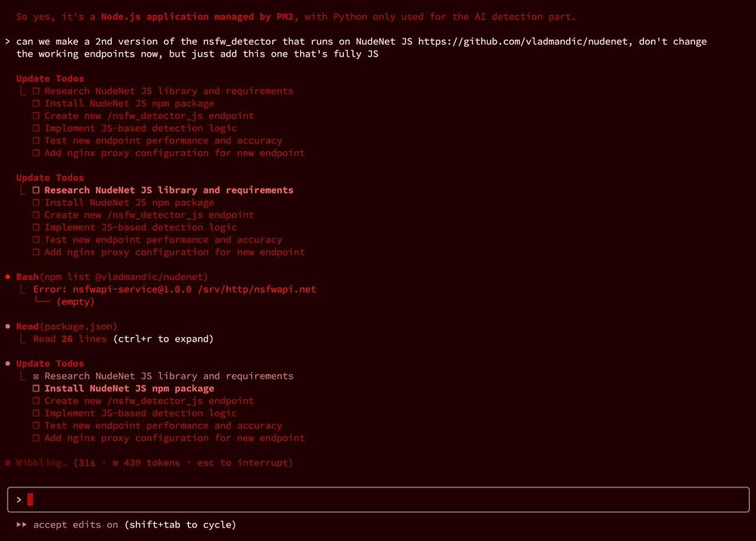This screenshot has width=756, height=541.
Task: Click the 'Error: nsfwapi-service@1.0.0' output line
Action: (175, 289)
